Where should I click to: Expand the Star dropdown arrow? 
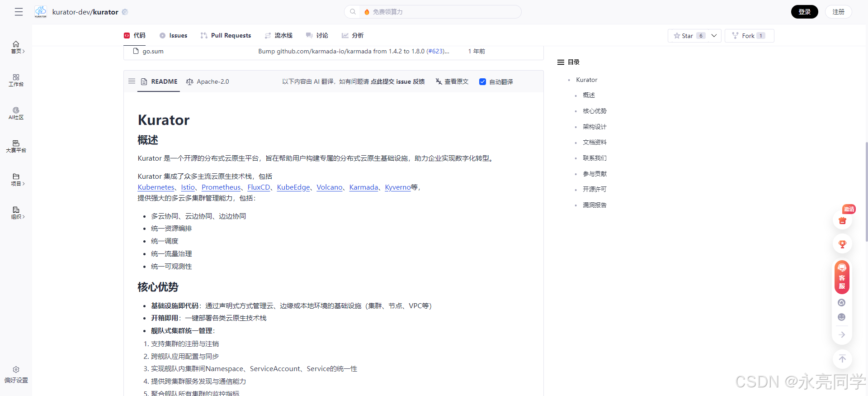point(714,36)
